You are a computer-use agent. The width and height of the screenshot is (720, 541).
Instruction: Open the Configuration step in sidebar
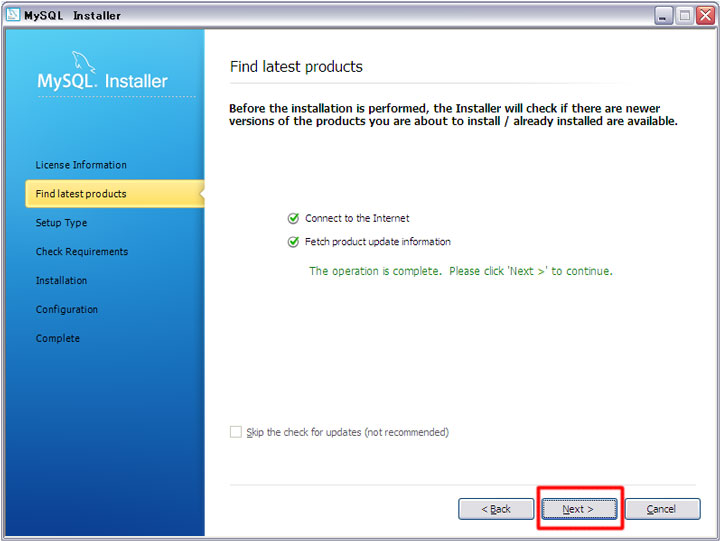pos(67,310)
